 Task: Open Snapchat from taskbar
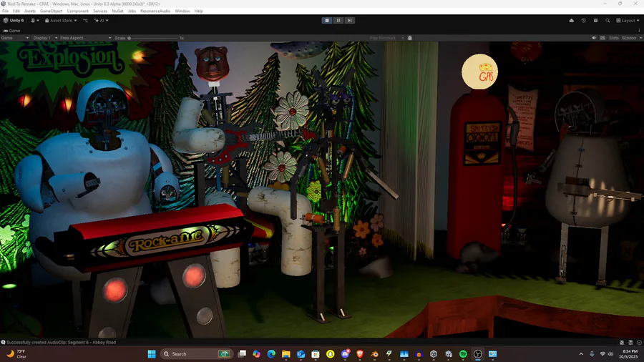point(330,354)
